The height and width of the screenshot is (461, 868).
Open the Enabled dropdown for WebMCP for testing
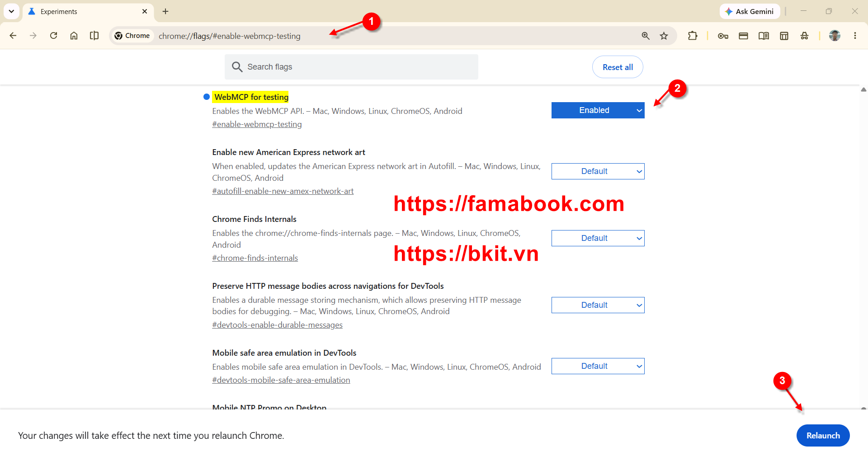click(x=598, y=110)
